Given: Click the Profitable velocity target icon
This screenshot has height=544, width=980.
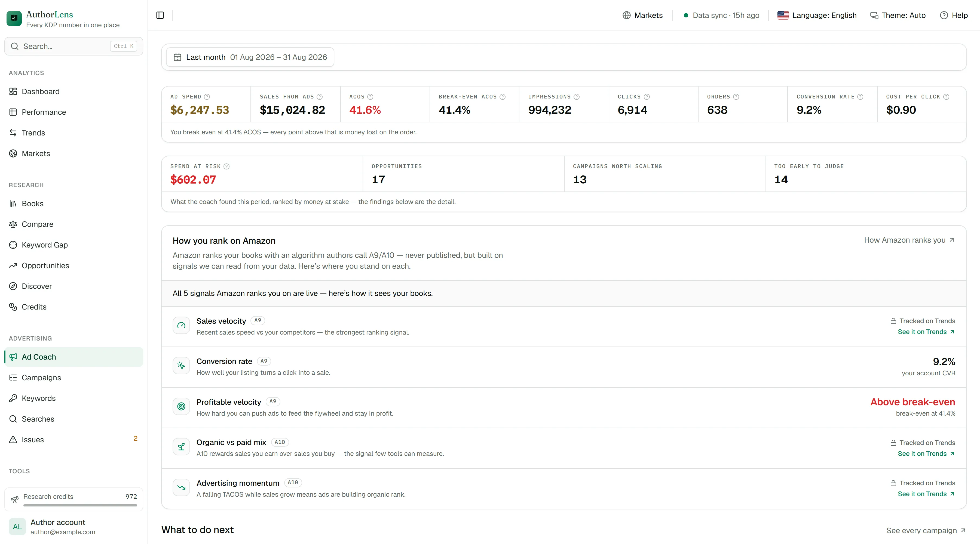Looking at the screenshot, I should pos(181,406).
